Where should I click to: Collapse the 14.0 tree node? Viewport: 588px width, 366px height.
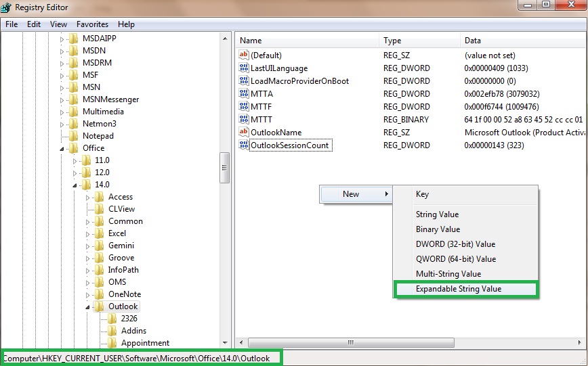pyautogui.click(x=75, y=185)
